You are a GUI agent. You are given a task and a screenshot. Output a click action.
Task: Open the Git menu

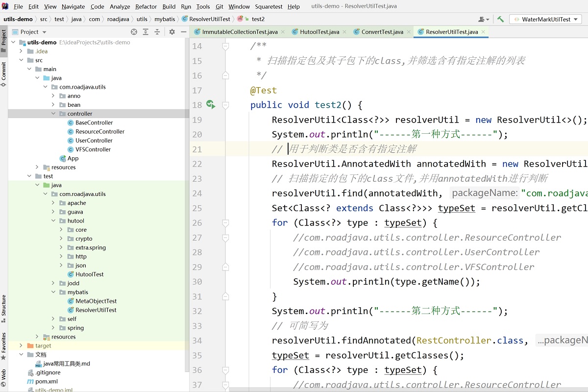click(220, 6)
